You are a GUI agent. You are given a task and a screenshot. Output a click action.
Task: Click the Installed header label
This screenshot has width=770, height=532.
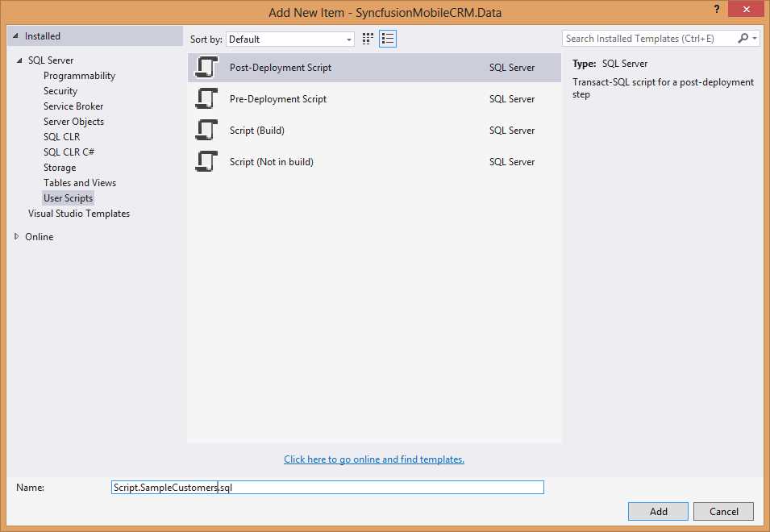(42, 35)
